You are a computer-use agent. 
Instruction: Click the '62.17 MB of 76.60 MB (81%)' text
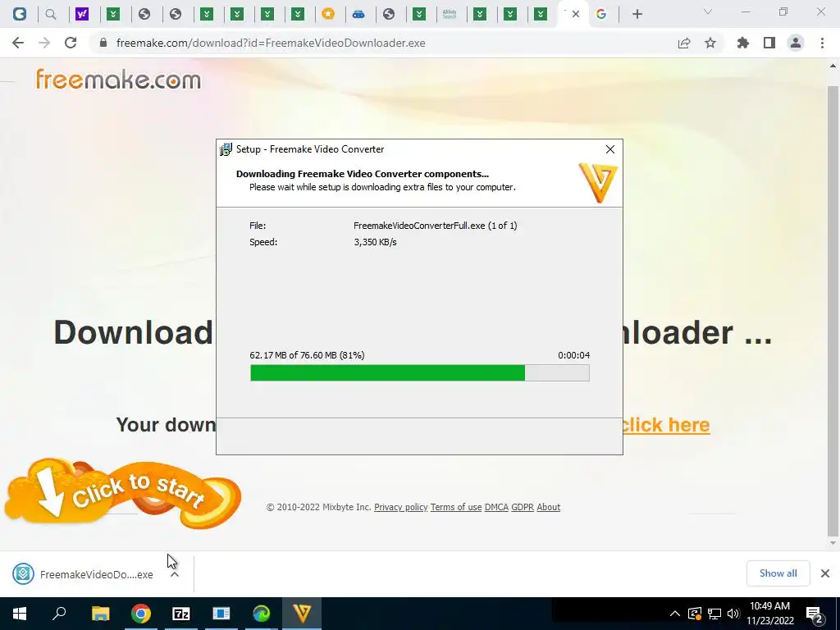coord(307,355)
